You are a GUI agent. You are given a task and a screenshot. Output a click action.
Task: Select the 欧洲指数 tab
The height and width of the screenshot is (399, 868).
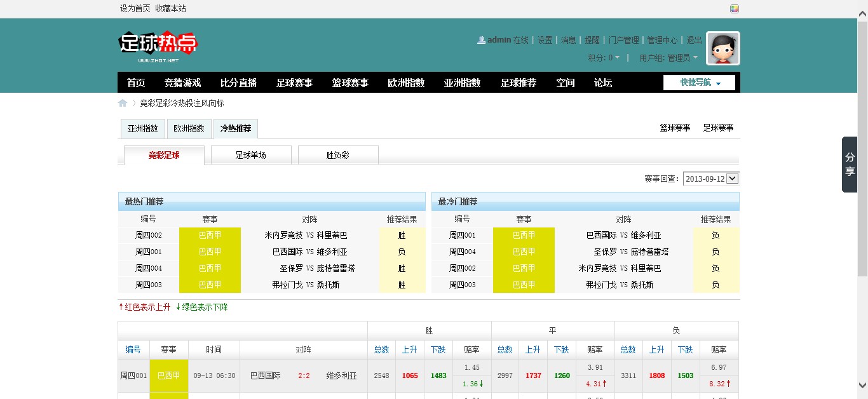(189, 128)
